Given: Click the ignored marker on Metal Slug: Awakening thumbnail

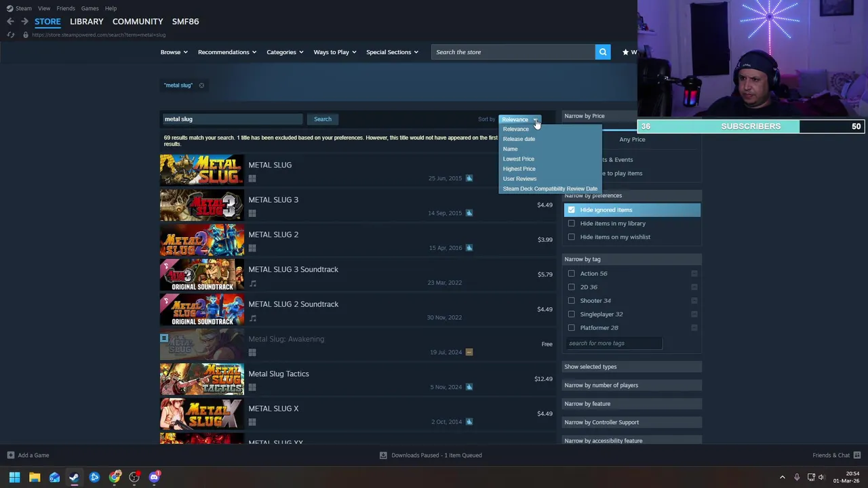Looking at the screenshot, I should 164,338.
